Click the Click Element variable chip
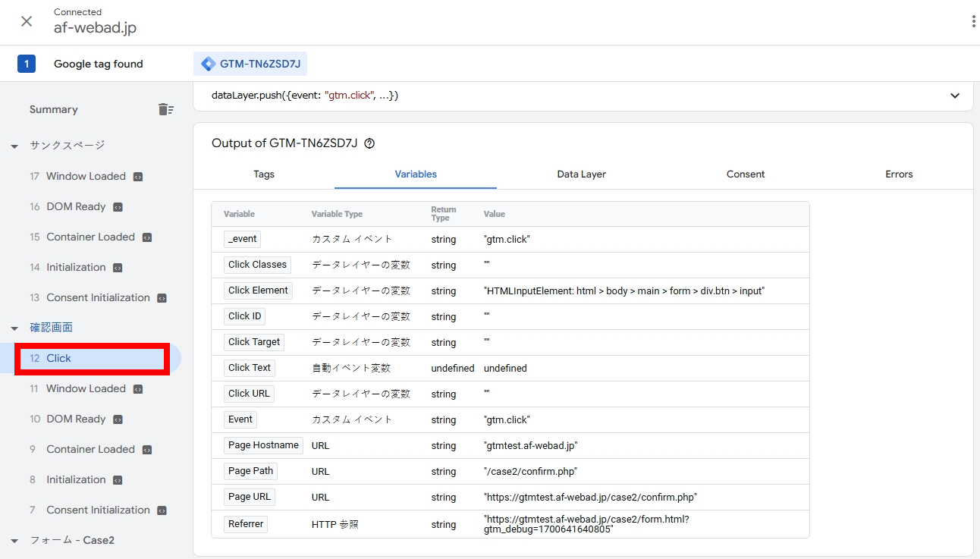Viewport: 980px width, 559px height. pos(258,290)
